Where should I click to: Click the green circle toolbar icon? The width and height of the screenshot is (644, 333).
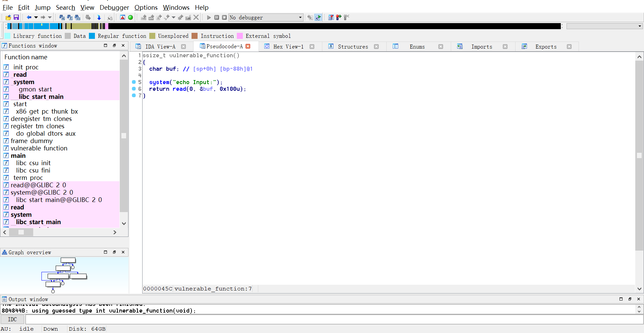(130, 17)
